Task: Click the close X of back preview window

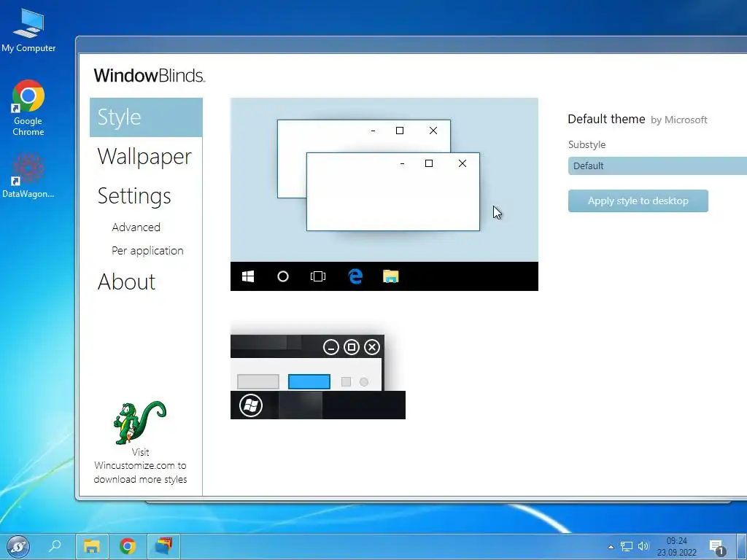Action: coord(433,131)
